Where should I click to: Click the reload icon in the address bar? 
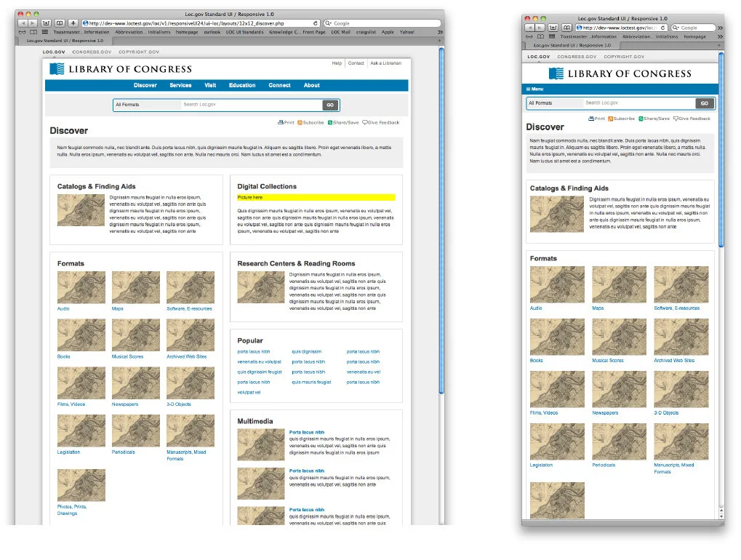(x=316, y=22)
